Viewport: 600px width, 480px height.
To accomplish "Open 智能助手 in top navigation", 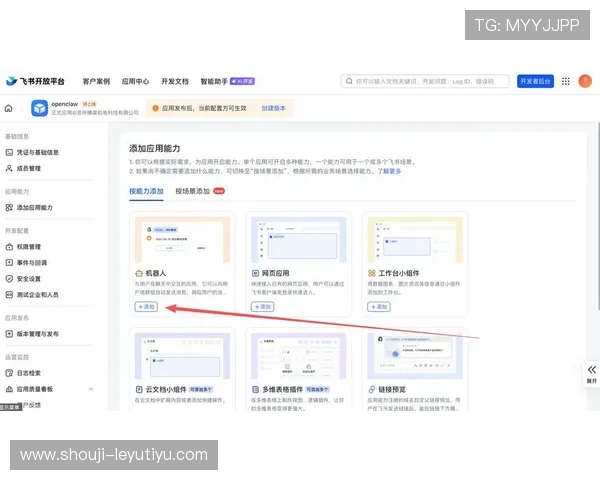I will (x=214, y=81).
